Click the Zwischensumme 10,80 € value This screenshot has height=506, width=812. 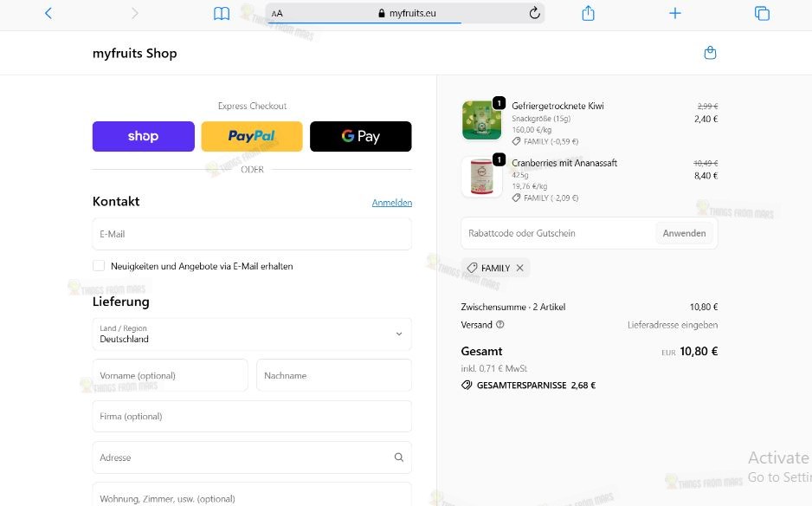tap(704, 307)
